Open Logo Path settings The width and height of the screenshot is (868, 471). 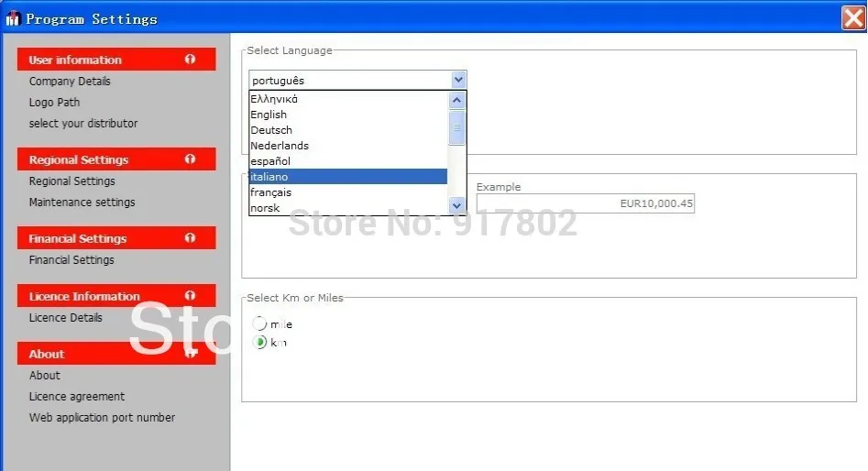pyautogui.click(x=54, y=103)
